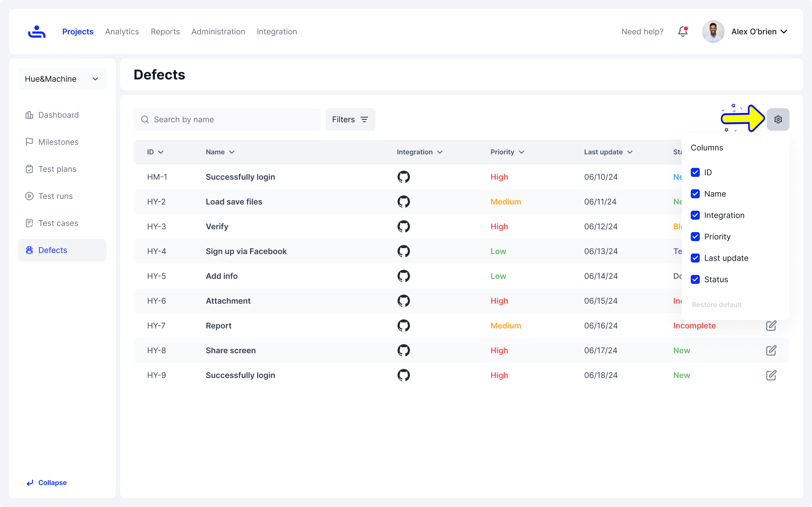This screenshot has height=507, width=812.
Task: Click Restore default link
Action: (716, 304)
